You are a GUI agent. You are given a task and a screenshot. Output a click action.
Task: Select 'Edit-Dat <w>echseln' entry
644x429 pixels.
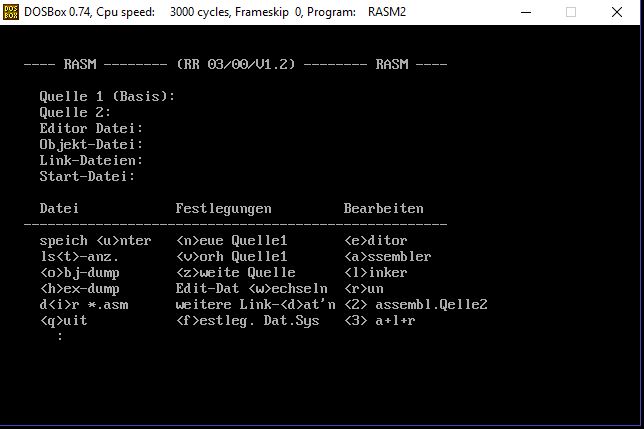(247, 289)
